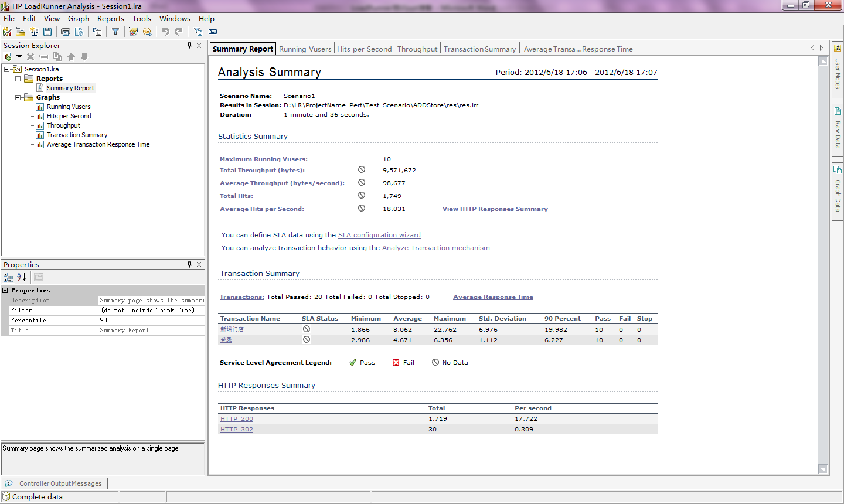Collapse the Properties category section
844x504 pixels.
[5, 291]
